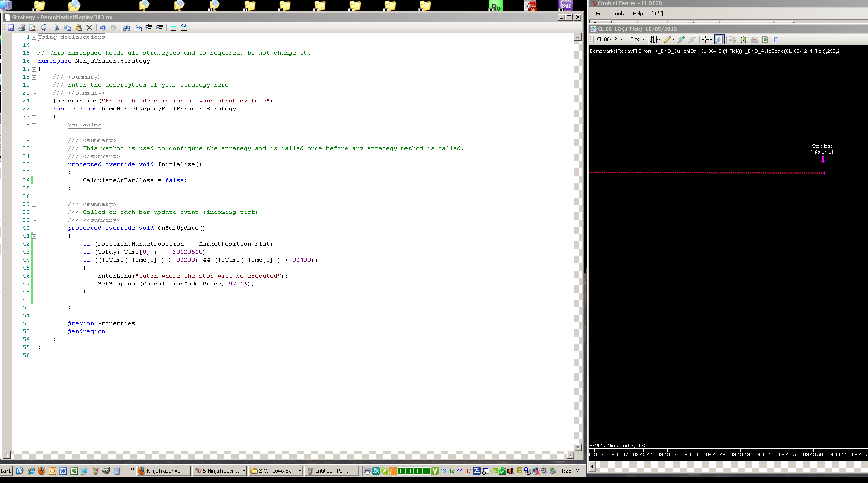Open the 5 NinjaTrader taskbar group
Viewport: 868px width, 483px height.
pos(220,471)
